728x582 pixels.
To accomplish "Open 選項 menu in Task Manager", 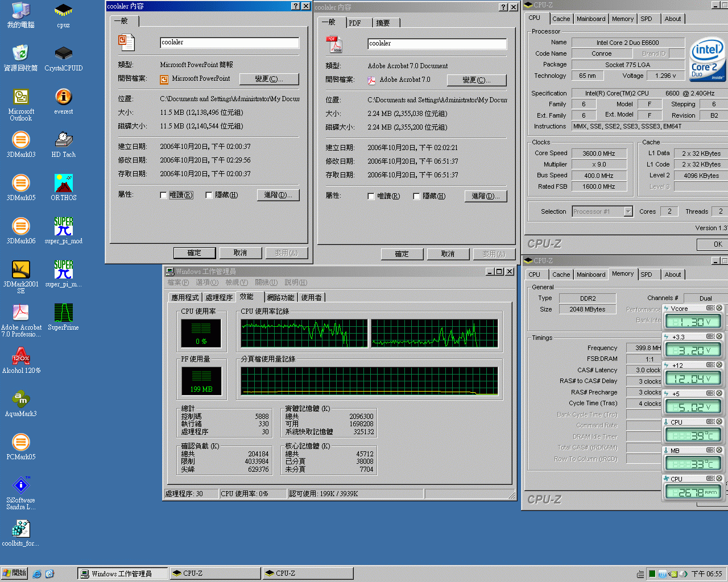I will 207,282.
